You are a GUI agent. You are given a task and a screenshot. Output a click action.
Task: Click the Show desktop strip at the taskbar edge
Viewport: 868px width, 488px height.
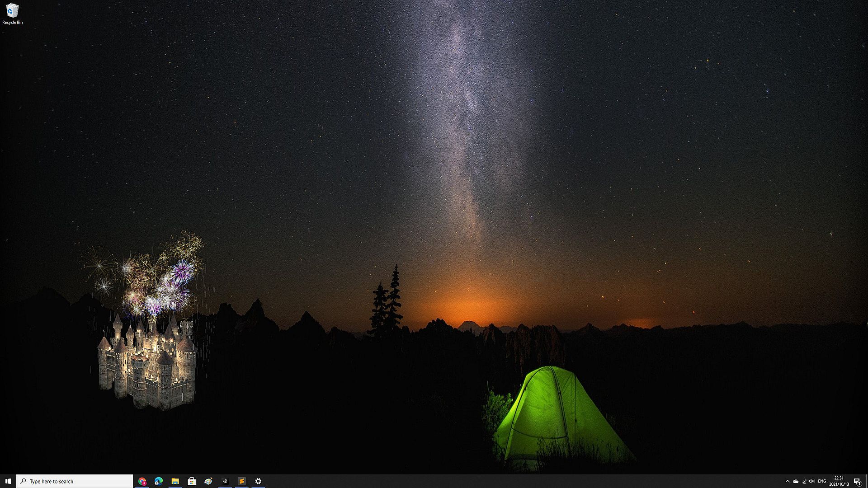point(867,481)
